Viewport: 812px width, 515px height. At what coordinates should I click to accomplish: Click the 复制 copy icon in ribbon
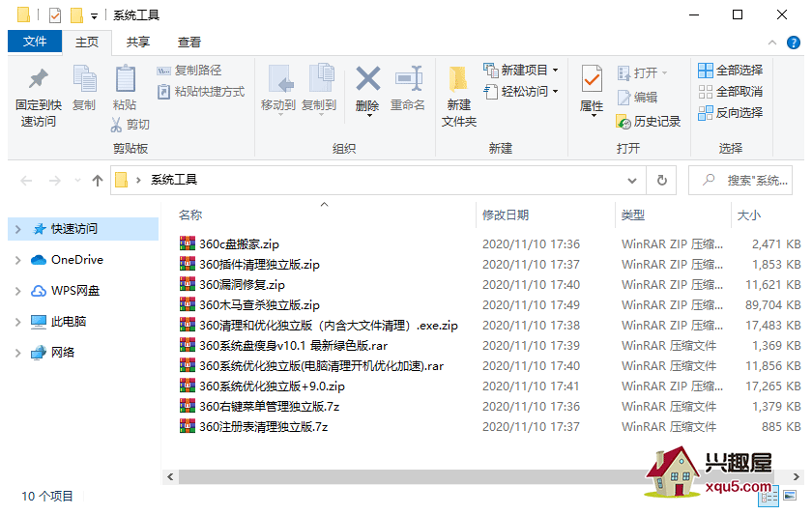84,78
